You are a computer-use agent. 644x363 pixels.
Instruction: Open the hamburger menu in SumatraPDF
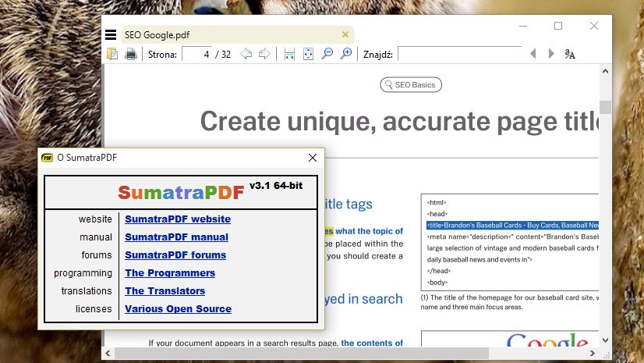pos(111,35)
